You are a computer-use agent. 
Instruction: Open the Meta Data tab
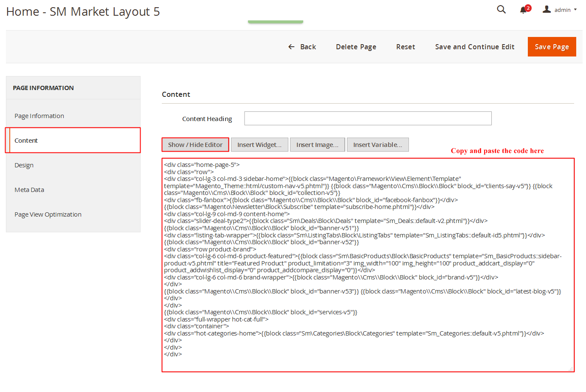click(73, 190)
